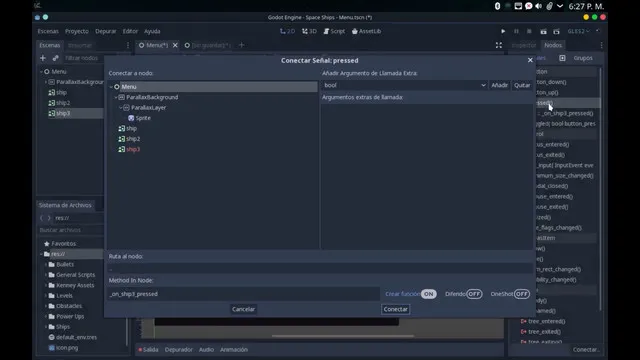Open the AssetLib workspace
The height and width of the screenshot is (360, 640).
tap(366, 31)
